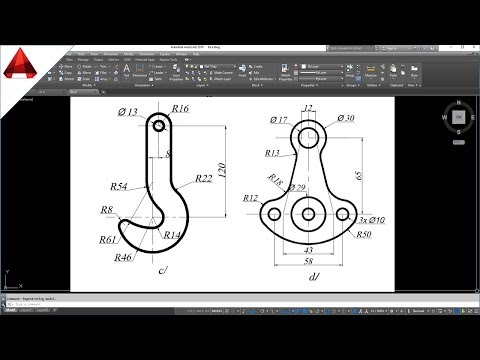Image resolution: width=480 pixels, height=360 pixels.
Task: Click Match Layer button
Action: point(220,79)
